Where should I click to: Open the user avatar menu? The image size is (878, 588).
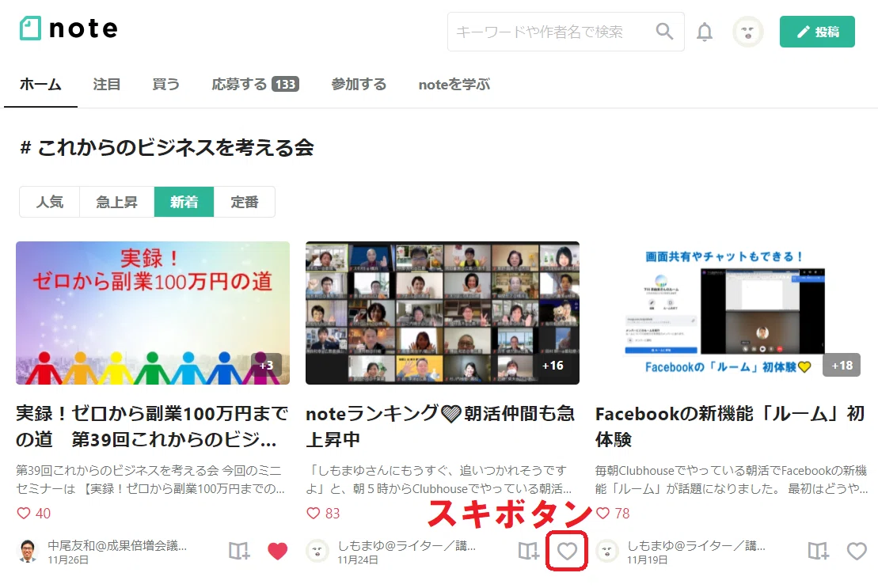point(747,32)
